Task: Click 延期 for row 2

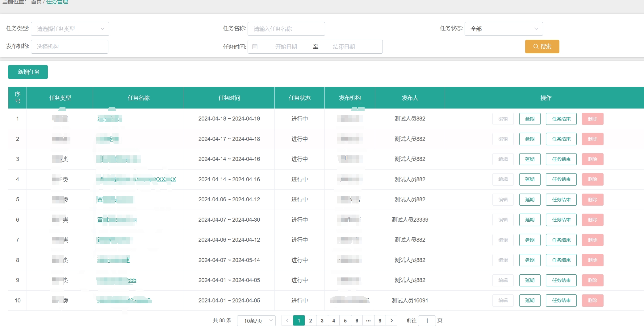Action: (530, 139)
